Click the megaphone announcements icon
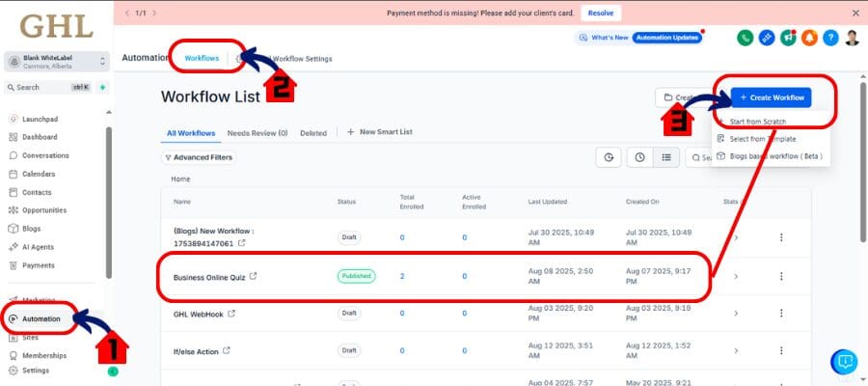868x386 pixels. click(788, 38)
